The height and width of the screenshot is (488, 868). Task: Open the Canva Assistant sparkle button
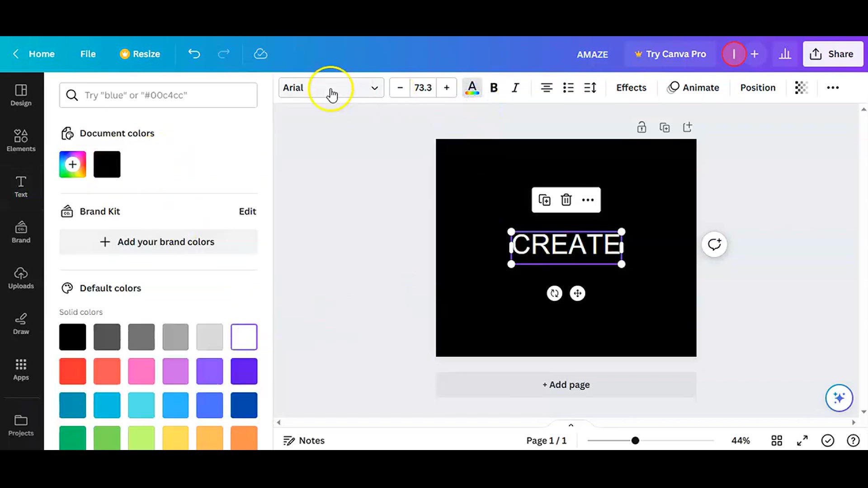click(x=839, y=398)
